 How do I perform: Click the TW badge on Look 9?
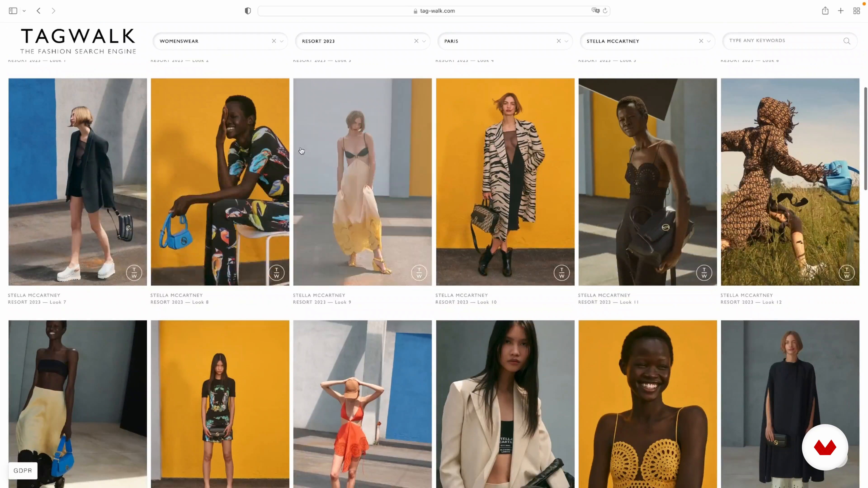[419, 273]
